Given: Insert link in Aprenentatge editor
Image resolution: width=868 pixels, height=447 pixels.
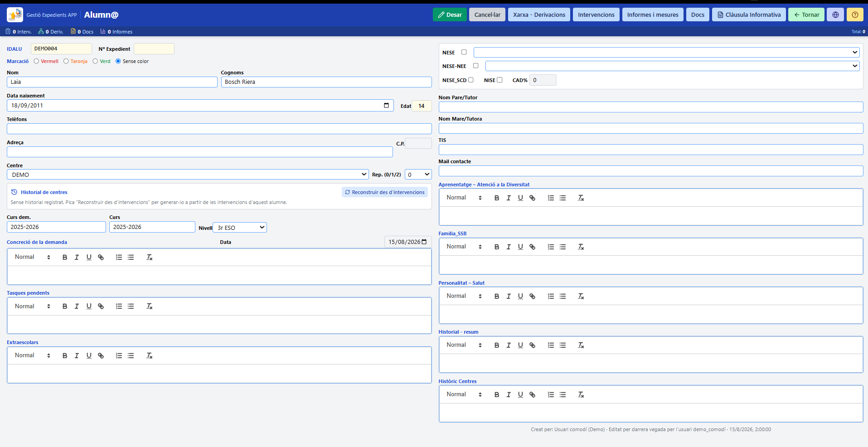Looking at the screenshot, I should tap(533, 198).
